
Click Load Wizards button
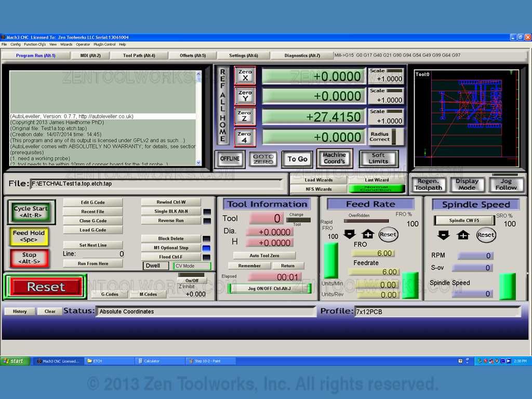[x=318, y=180]
